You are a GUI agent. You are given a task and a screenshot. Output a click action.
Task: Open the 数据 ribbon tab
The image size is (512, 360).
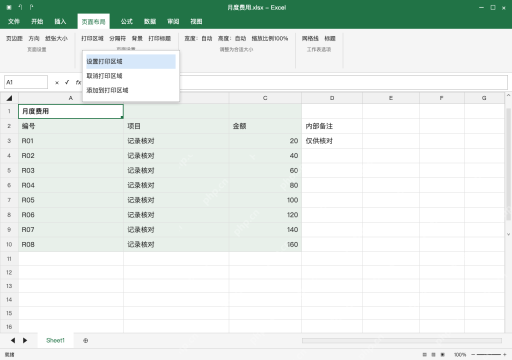click(150, 22)
